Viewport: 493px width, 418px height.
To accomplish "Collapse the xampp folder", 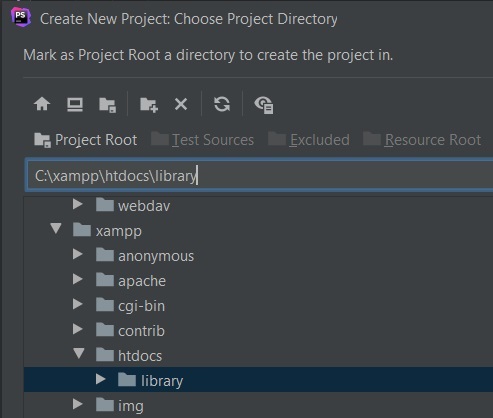I will point(56,229).
